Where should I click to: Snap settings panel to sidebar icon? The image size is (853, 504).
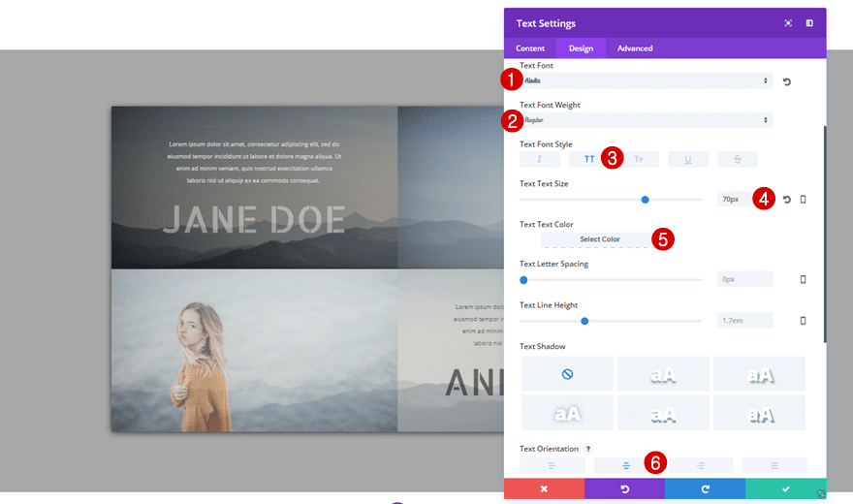[x=809, y=23]
